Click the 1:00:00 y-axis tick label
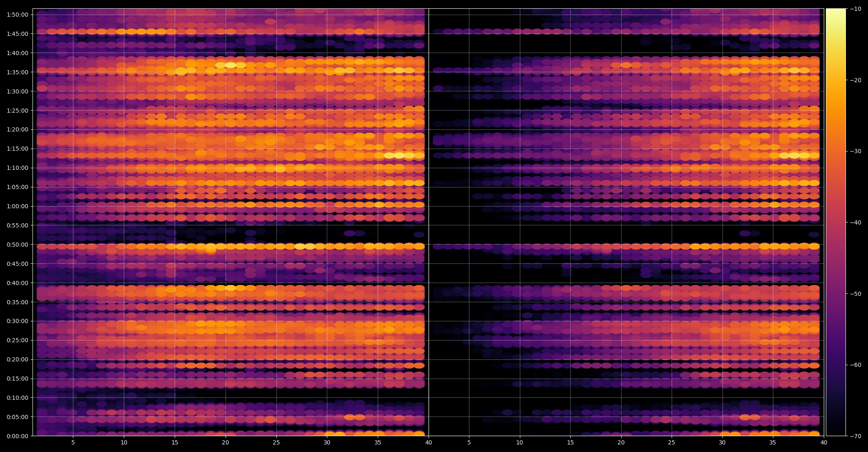 point(18,206)
